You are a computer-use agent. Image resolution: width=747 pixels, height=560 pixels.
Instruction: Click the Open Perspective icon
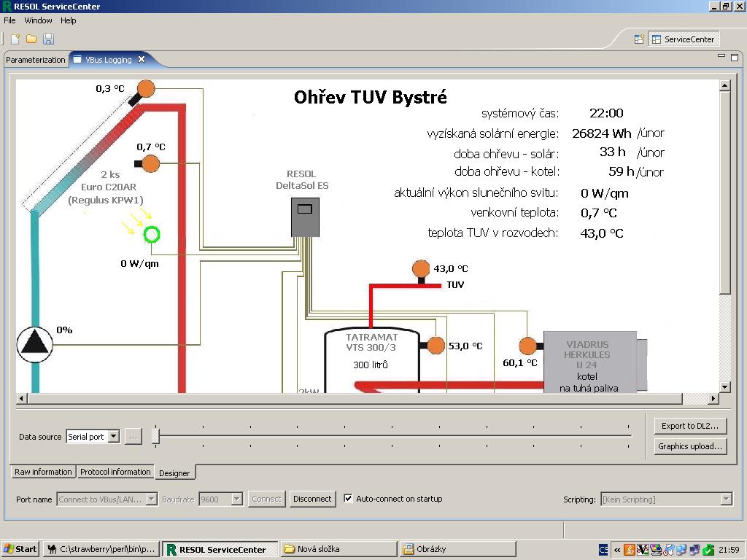point(638,39)
